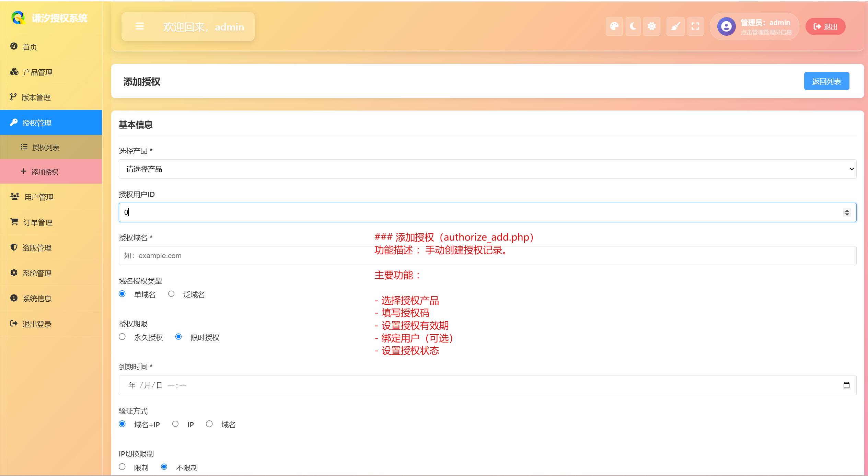
Task: Click the broom clear-cache icon
Action: pos(675,26)
